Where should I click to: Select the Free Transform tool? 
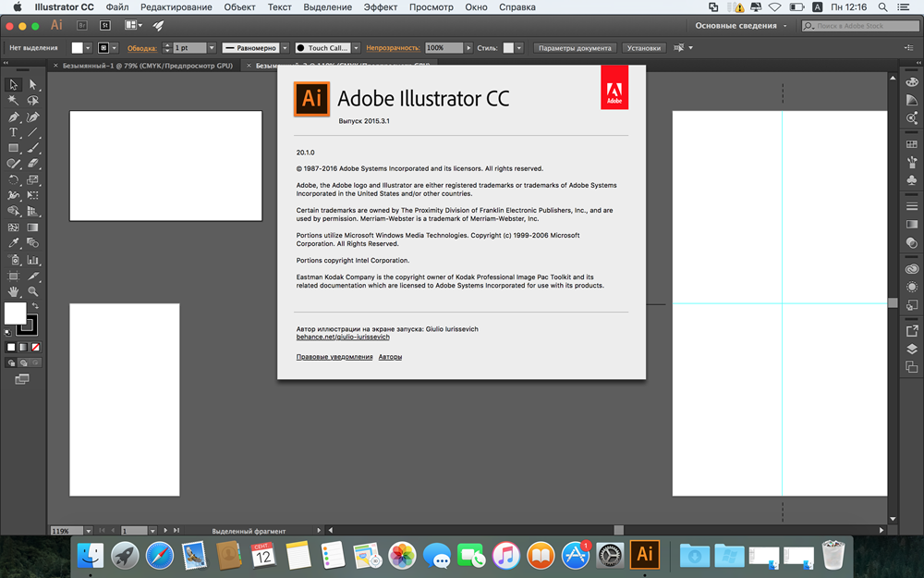(33, 195)
